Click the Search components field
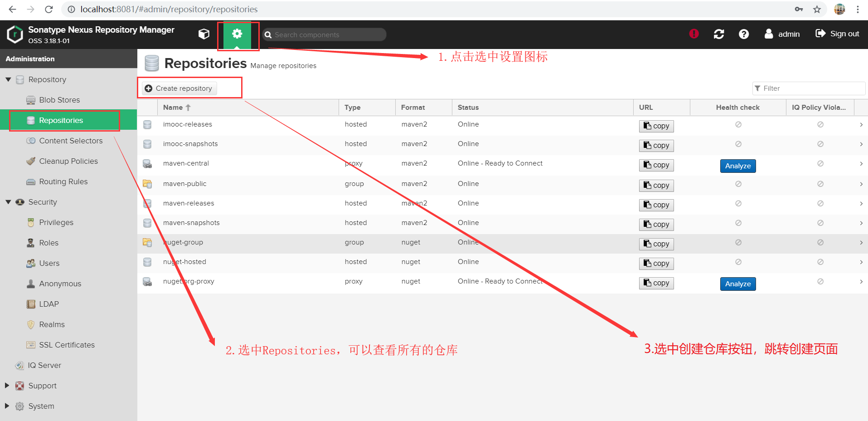 (325, 34)
